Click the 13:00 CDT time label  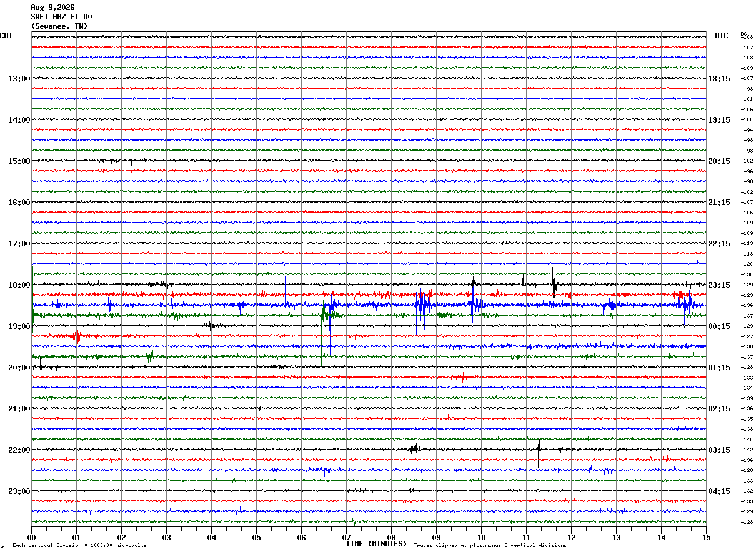point(19,79)
